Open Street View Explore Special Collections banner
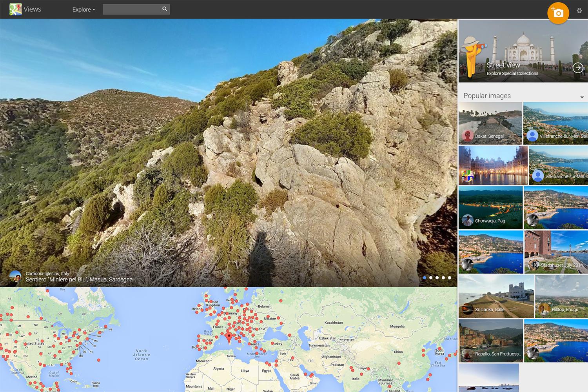The width and height of the screenshot is (588, 392). coord(523,51)
